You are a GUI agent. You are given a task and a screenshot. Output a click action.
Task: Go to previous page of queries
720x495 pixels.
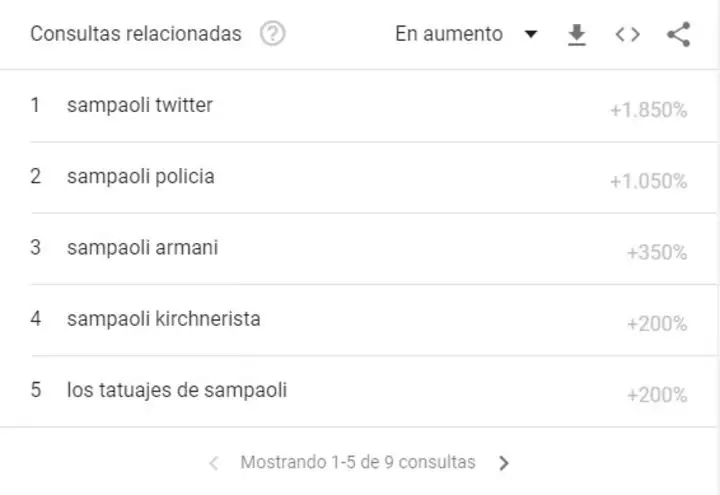tap(213, 463)
